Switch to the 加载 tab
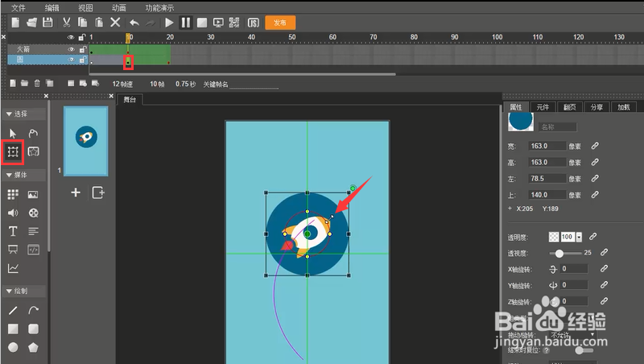This screenshot has height=364, width=644. tap(623, 107)
